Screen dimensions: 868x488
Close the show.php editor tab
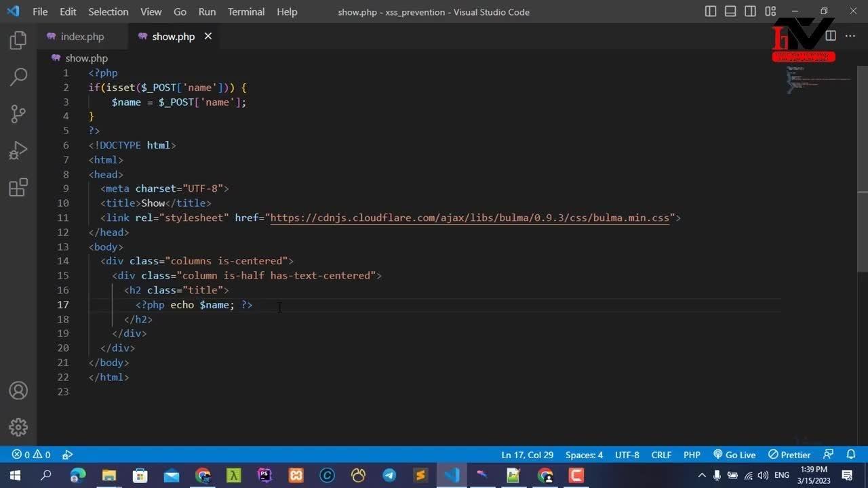pos(208,36)
